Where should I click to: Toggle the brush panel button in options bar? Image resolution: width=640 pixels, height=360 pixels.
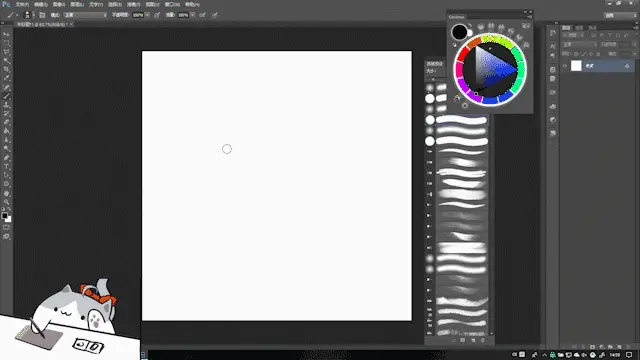(42, 15)
